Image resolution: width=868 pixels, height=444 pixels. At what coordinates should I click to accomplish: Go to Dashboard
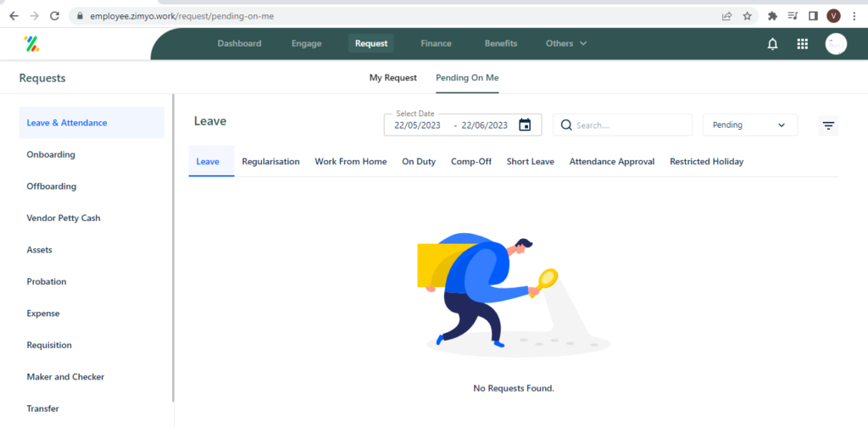click(239, 43)
